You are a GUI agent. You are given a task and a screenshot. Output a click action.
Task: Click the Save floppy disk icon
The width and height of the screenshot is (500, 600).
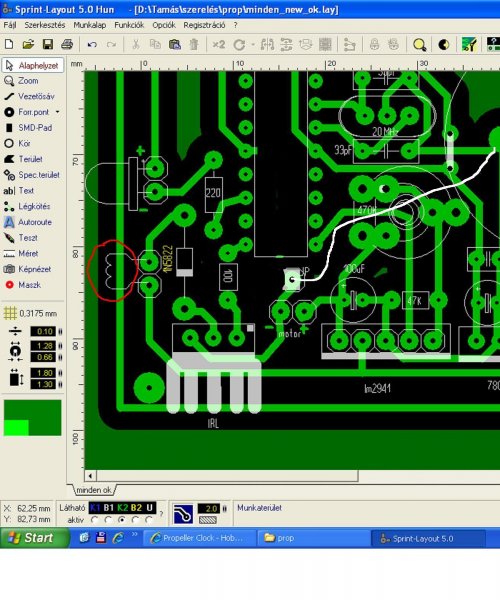[x=48, y=44]
